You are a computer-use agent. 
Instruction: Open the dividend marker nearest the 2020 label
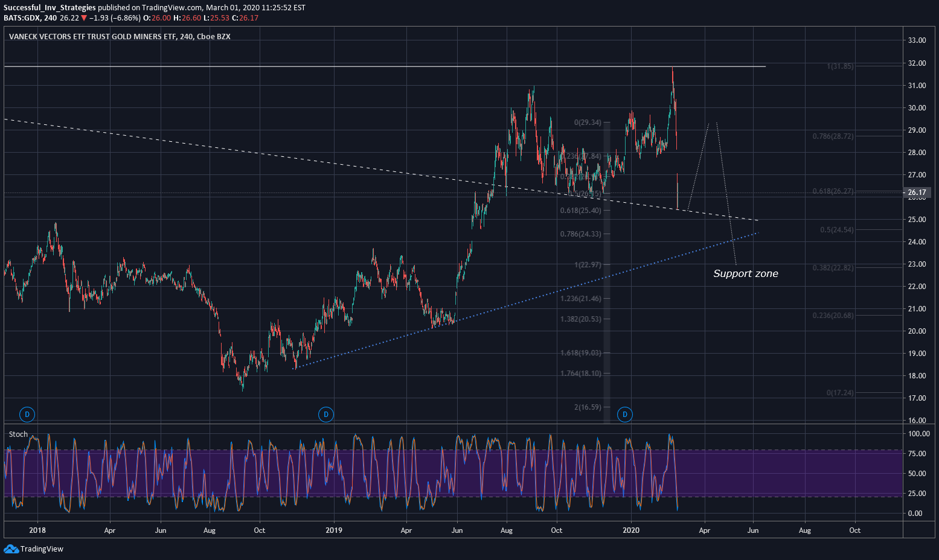click(x=625, y=415)
